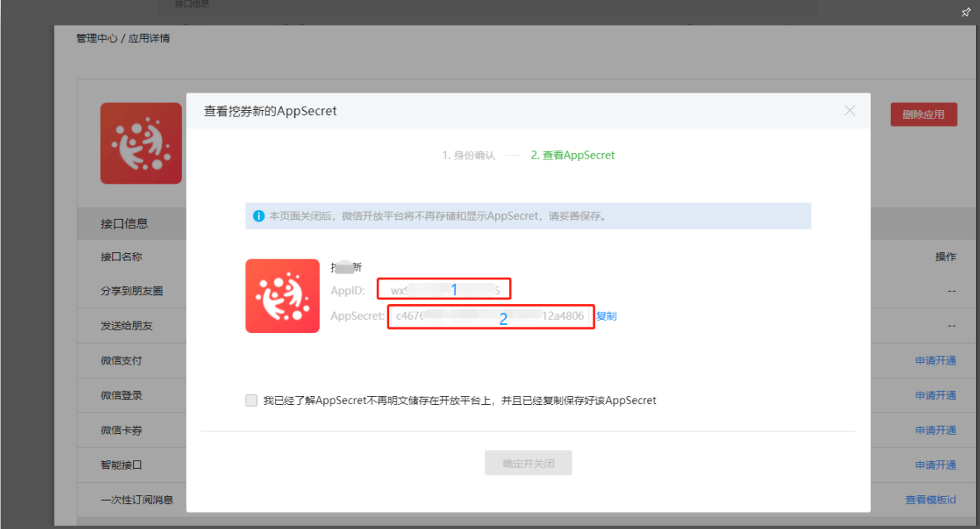Click the 接口名称 column header
Viewport: 980px width, 529px height.
pos(121,256)
